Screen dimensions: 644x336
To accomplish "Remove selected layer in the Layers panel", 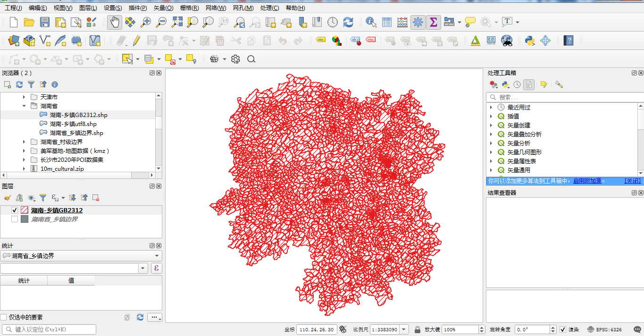I will pyautogui.click(x=96, y=198).
